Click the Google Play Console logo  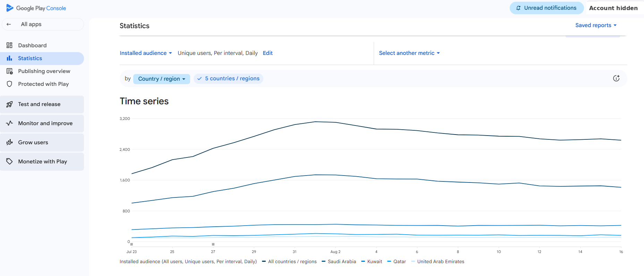(x=36, y=8)
